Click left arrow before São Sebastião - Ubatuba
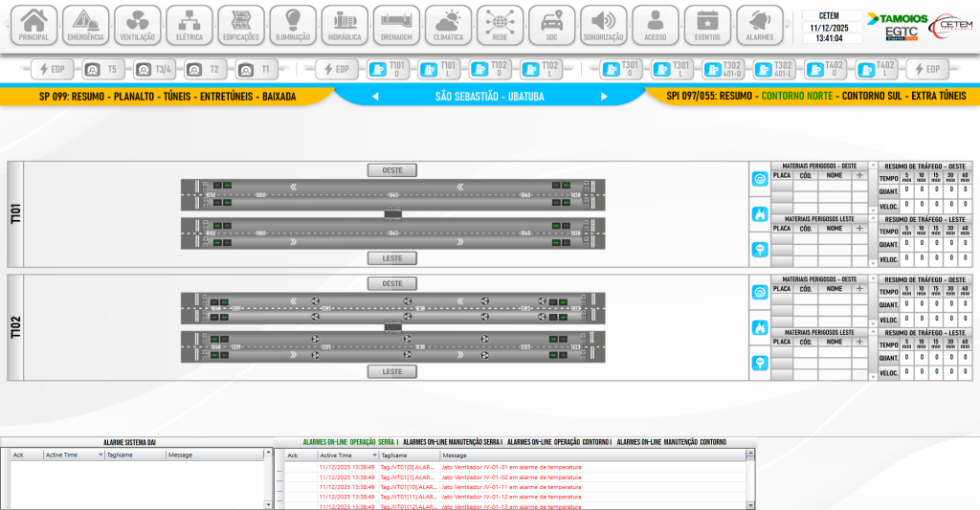The image size is (980, 510). 375,96
